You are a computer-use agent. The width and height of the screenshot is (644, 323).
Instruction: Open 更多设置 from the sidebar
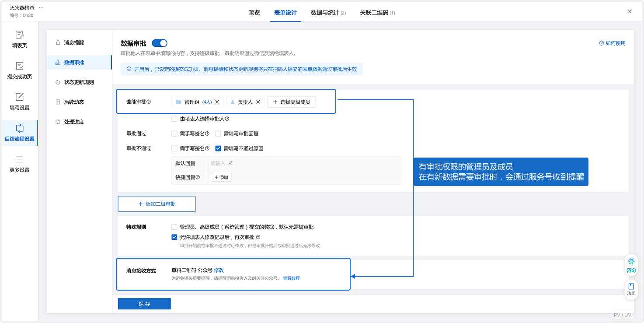coord(19,165)
